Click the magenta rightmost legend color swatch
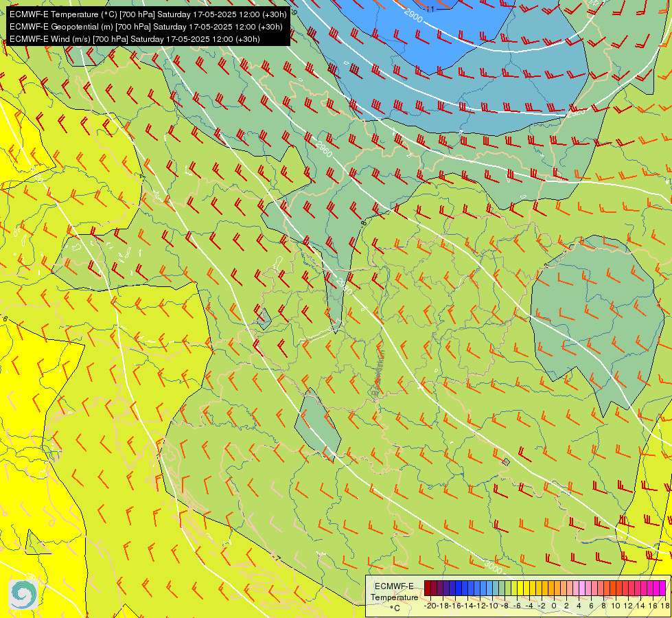 click(662, 588)
